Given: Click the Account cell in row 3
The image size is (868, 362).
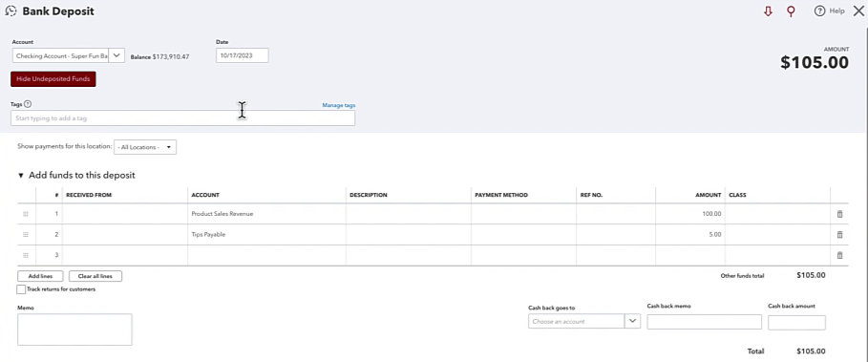Looking at the screenshot, I should coord(266,255).
